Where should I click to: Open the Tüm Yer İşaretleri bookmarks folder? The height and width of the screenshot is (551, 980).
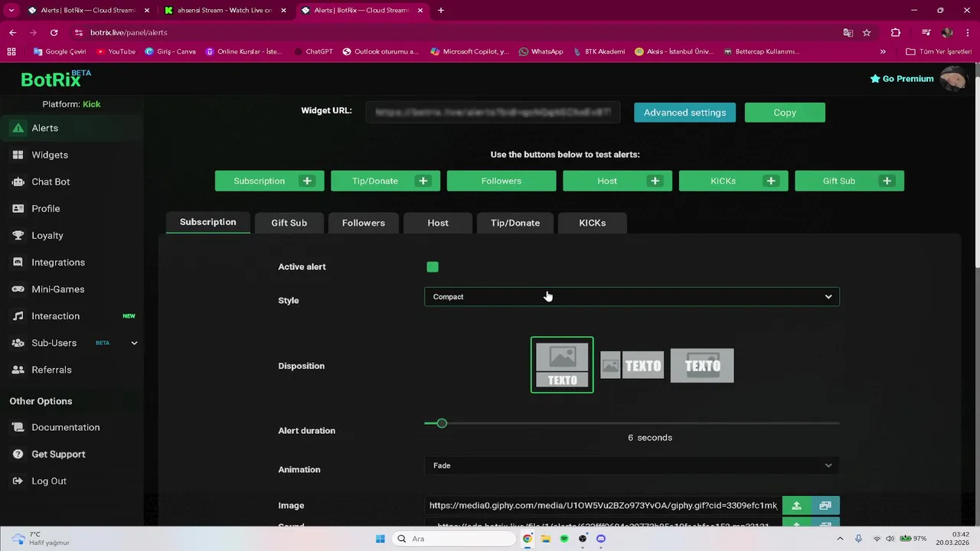[x=939, y=51]
